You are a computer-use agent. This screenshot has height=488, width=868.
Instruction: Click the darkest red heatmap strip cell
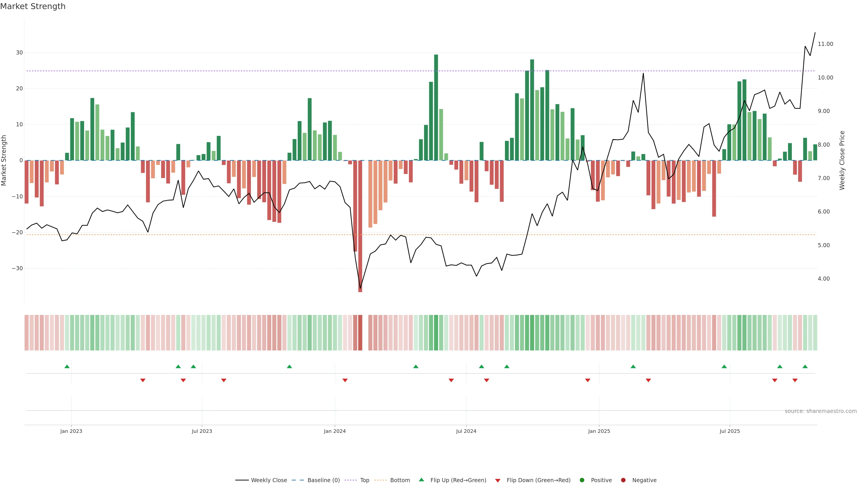(x=360, y=332)
